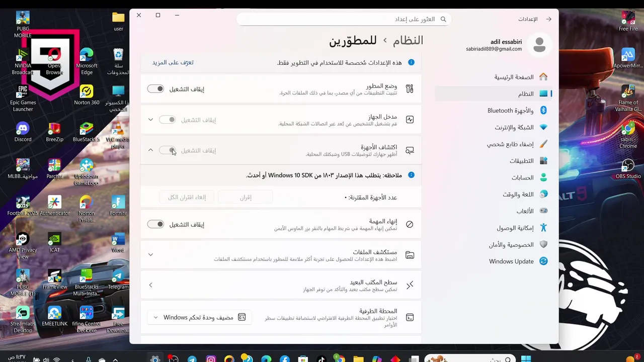Screen dimensions: 644x362
Task: Open the سطح المكتب البعيد page chevron
Action: point(150,285)
